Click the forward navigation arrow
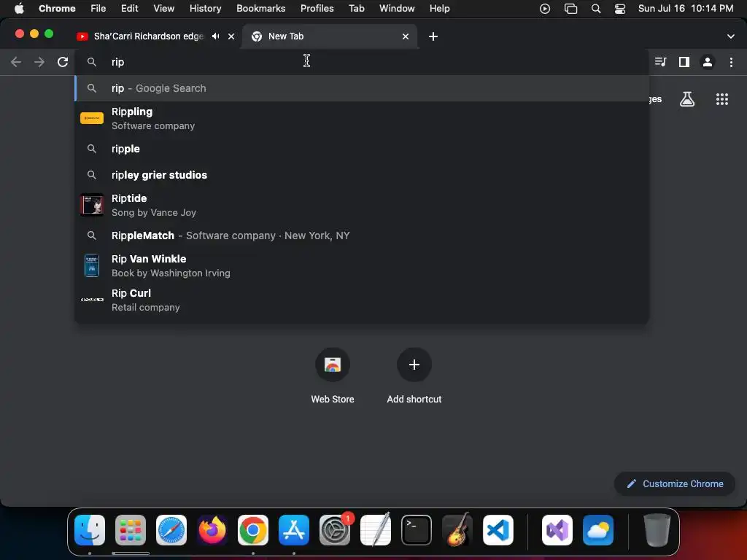Viewport: 747px width, 560px height. click(x=39, y=62)
